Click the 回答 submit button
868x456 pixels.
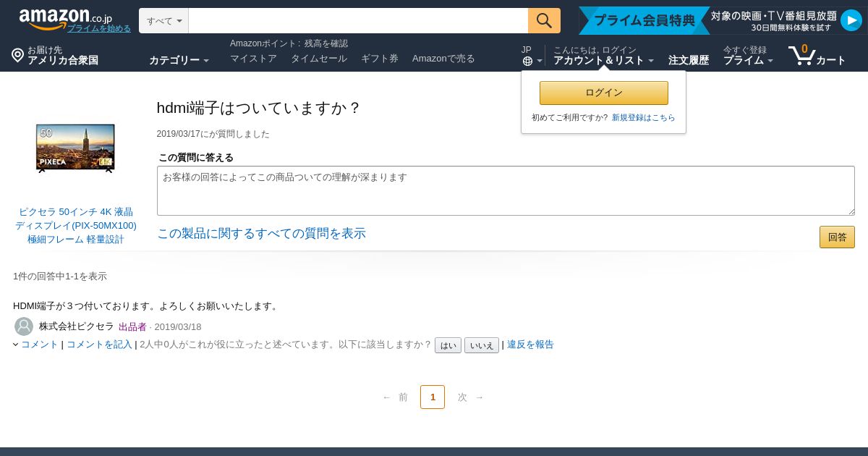tap(837, 237)
